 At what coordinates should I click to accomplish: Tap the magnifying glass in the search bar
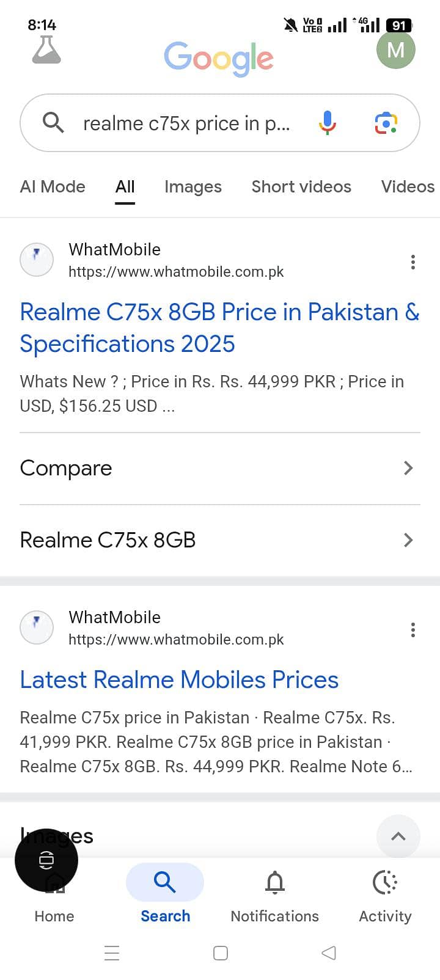click(x=53, y=123)
